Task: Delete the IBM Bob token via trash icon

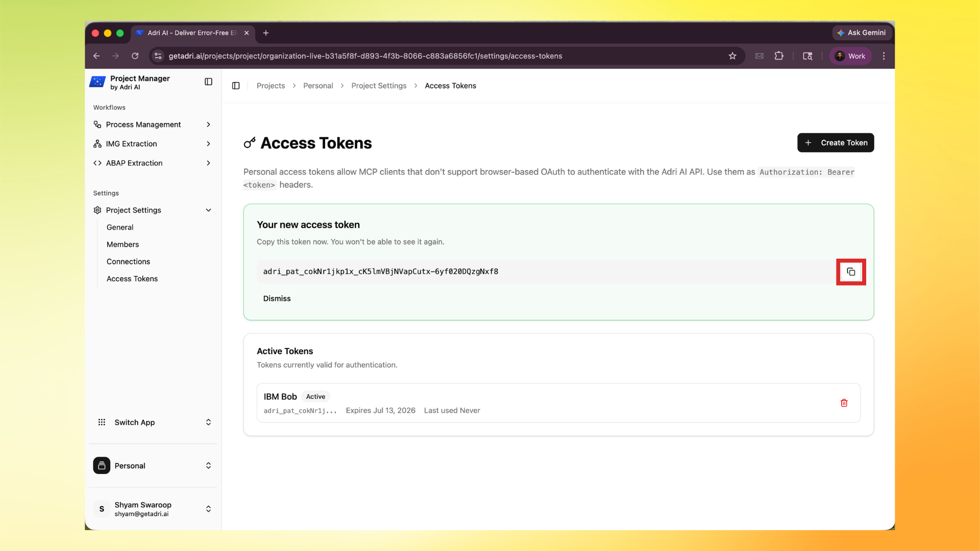Action: click(x=844, y=403)
